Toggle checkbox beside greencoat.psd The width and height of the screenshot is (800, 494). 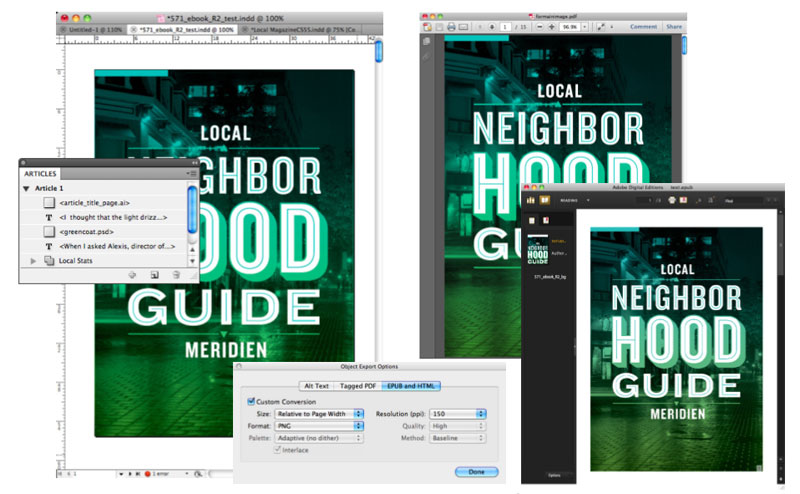pyautogui.click(x=49, y=232)
